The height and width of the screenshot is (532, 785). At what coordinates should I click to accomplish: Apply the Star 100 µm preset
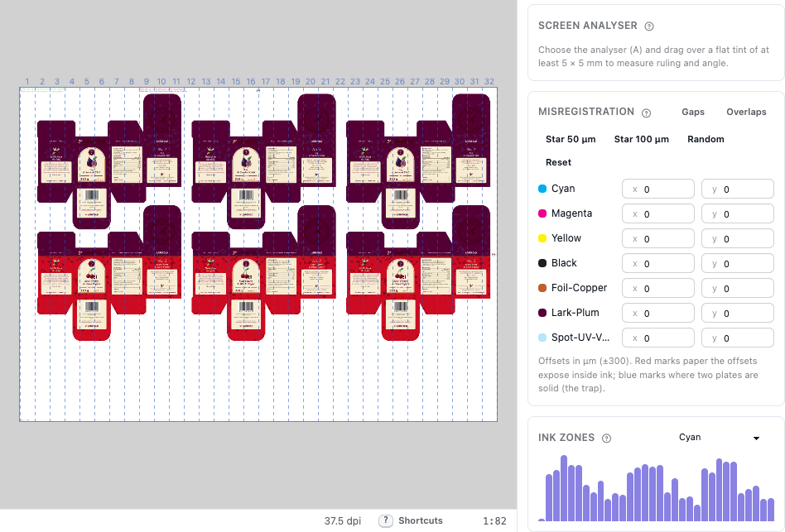pyautogui.click(x=641, y=139)
